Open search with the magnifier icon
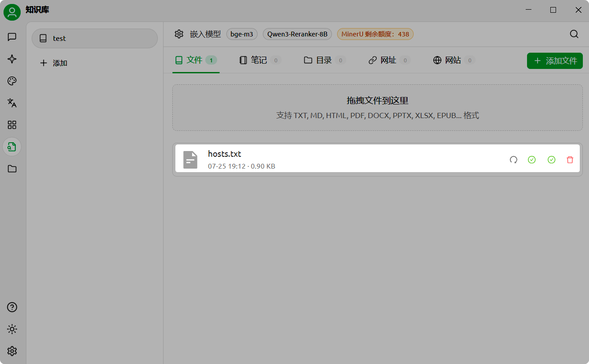The height and width of the screenshot is (364, 589). 574,34
